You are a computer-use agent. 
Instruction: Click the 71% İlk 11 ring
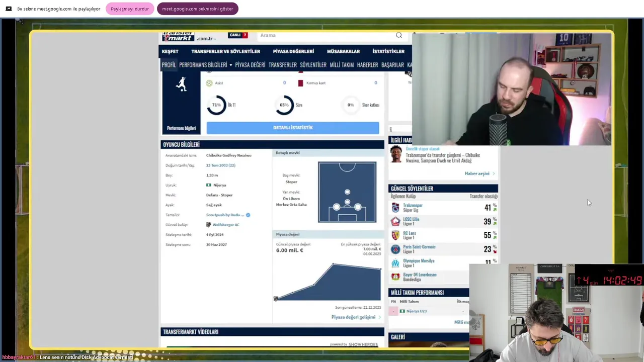pyautogui.click(x=216, y=105)
